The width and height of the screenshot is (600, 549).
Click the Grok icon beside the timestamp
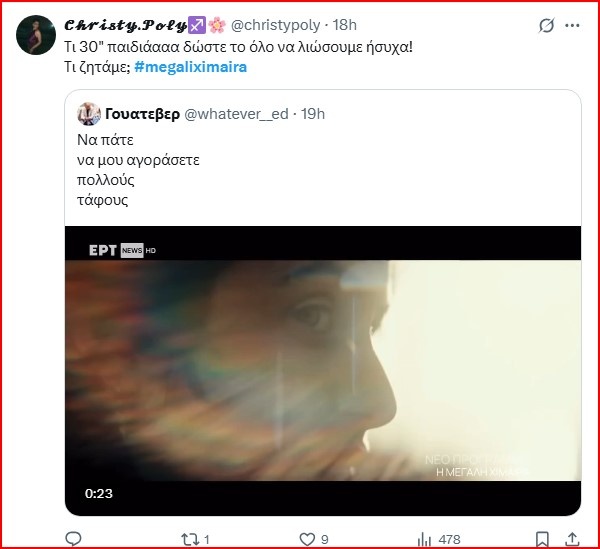[546, 25]
